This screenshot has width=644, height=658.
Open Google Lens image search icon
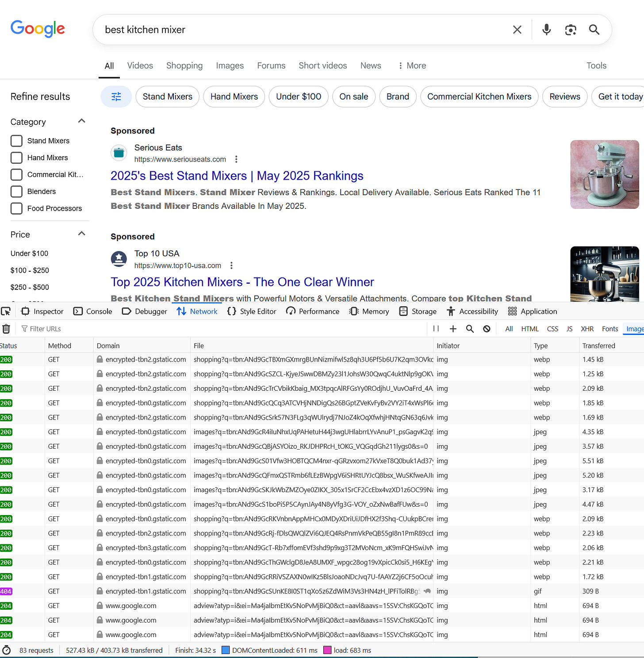(x=571, y=30)
